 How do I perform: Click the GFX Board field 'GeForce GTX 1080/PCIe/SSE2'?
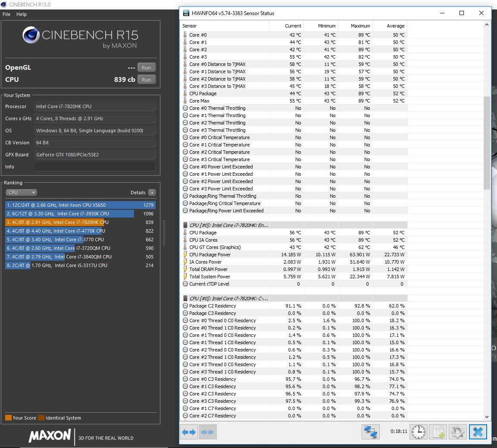94,155
